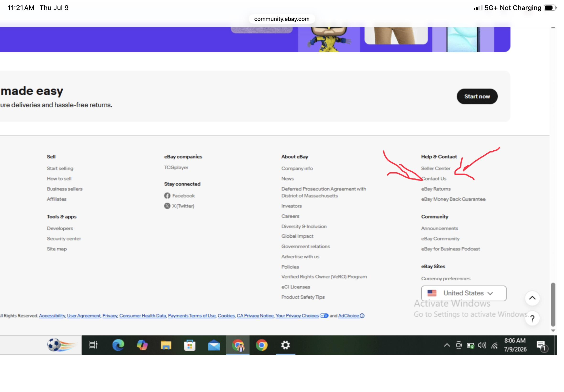Click the X (Twitter) logo icon
This screenshot has height=392, width=564.
(x=167, y=206)
